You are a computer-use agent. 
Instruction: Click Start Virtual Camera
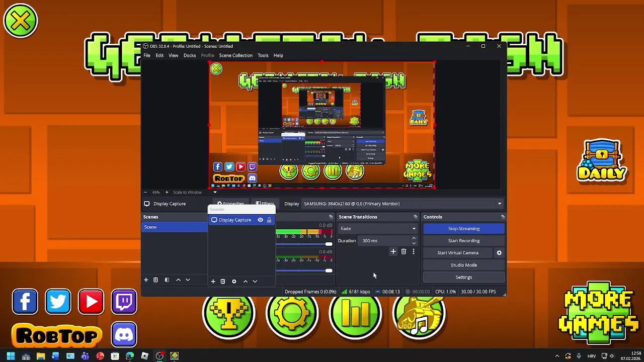click(458, 253)
